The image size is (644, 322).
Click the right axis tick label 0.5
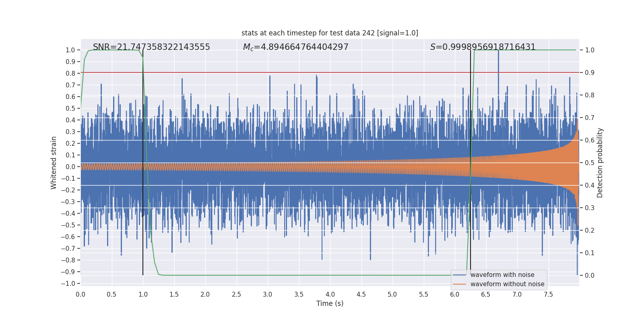tap(590, 163)
